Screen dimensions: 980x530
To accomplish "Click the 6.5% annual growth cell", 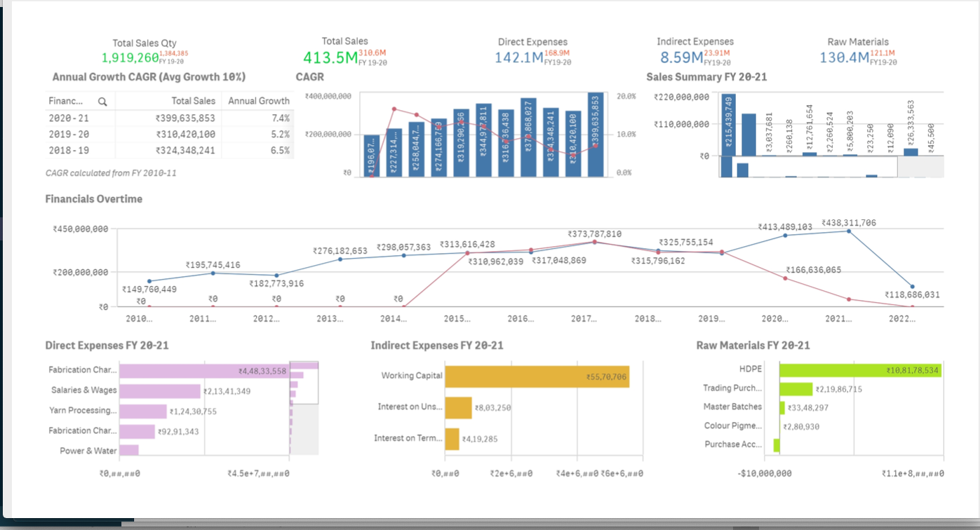I will click(x=281, y=150).
